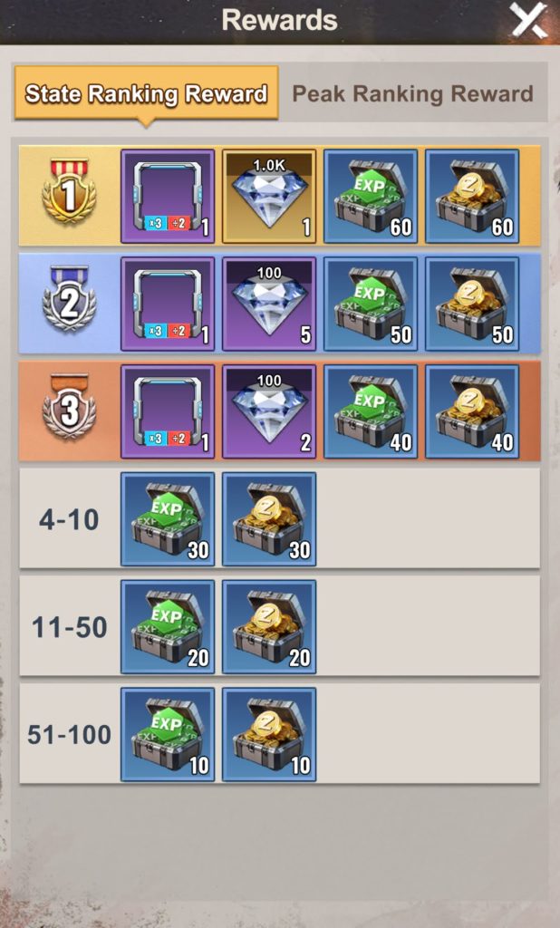Screen dimensions: 560x928
Task: Tap the 1.0K diamond reward for rank 1
Action: pyautogui.click(x=269, y=196)
